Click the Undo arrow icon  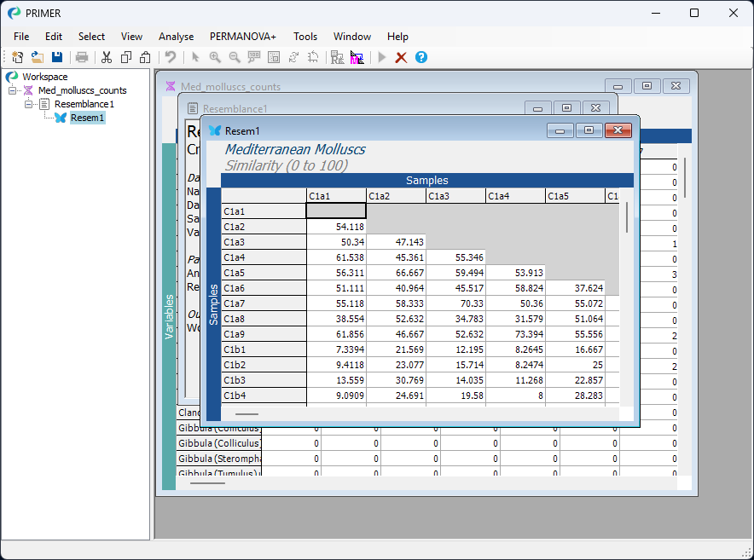[x=171, y=57]
